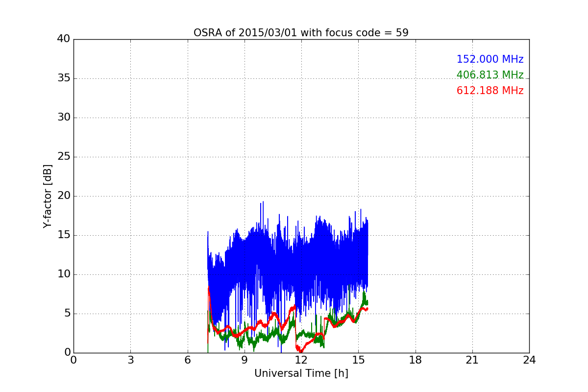Select the 152.000 MHz legend label
588x392 pixels.
point(490,59)
